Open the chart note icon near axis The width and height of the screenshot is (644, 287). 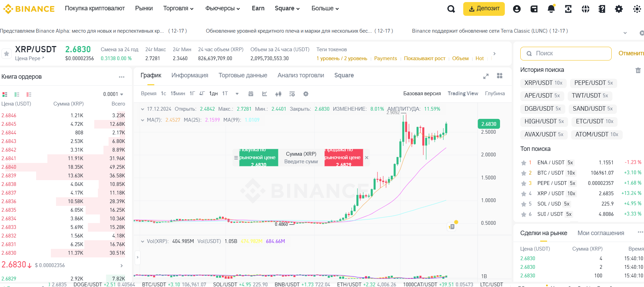point(452,227)
